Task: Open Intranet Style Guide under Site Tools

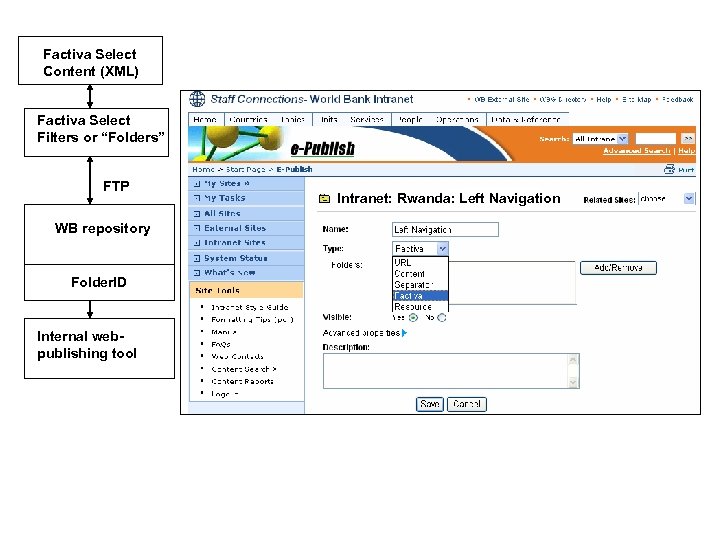Action: pos(249,307)
